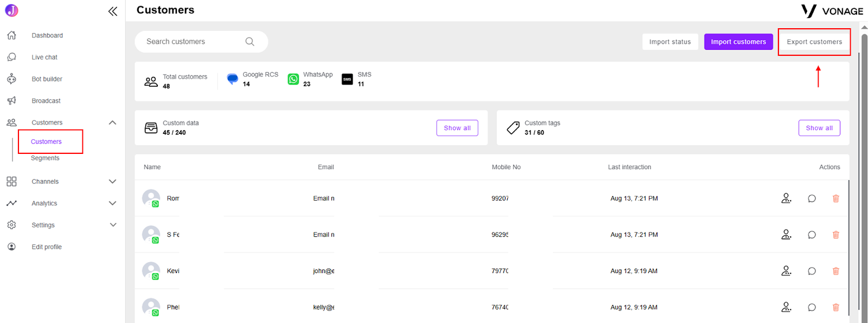The height and width of the screenshot is (323, 868).
Task: Show all custom tags
Action: point(819,128)
